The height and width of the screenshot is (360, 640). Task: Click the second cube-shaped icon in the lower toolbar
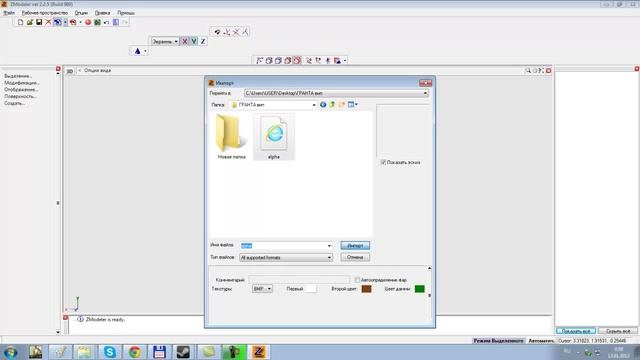click(278, 60)
